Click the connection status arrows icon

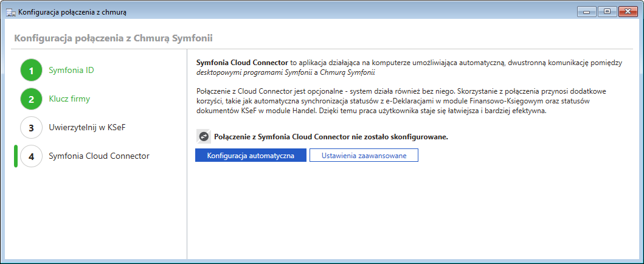pos(203,137)
